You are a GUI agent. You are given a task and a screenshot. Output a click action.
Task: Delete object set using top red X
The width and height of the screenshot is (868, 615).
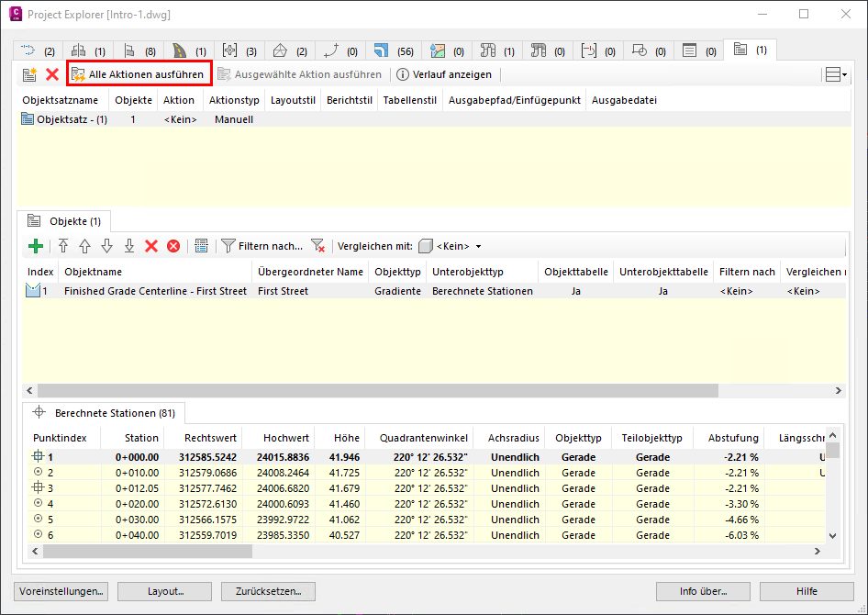click(x=52, y=74)
